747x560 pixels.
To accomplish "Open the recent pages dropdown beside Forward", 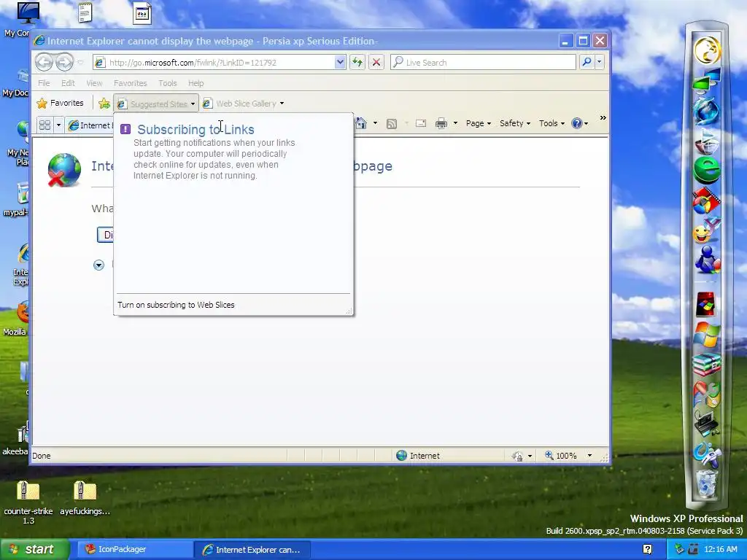I will [80, 63].
